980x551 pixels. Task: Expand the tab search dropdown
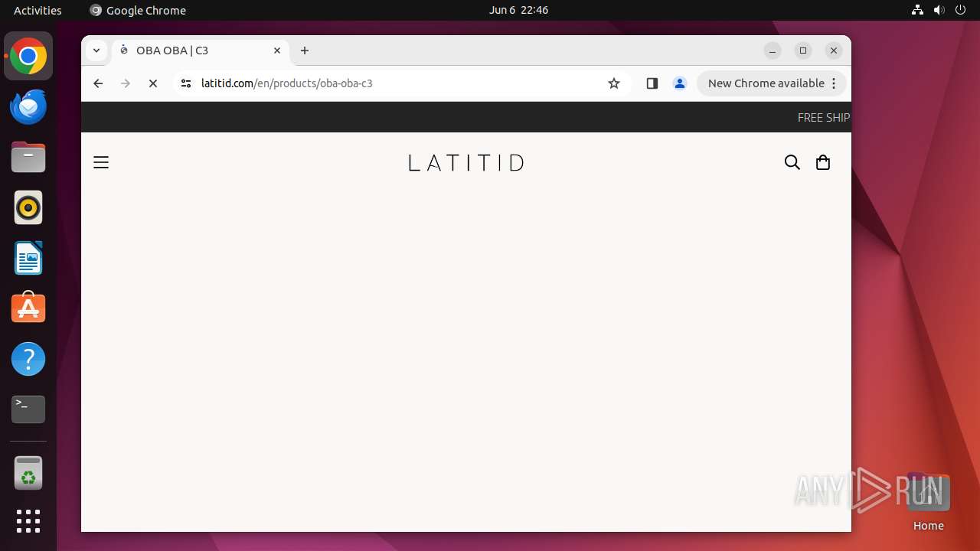(96, 51)
